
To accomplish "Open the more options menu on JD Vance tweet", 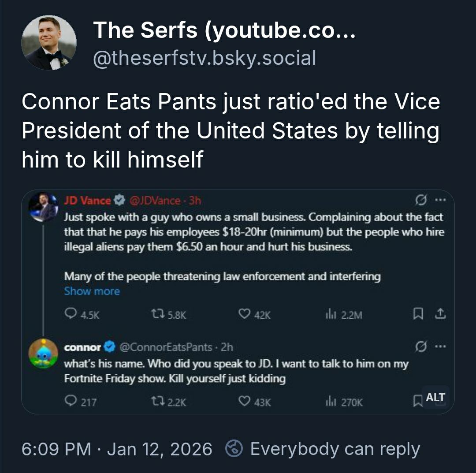I will (439, 201).
